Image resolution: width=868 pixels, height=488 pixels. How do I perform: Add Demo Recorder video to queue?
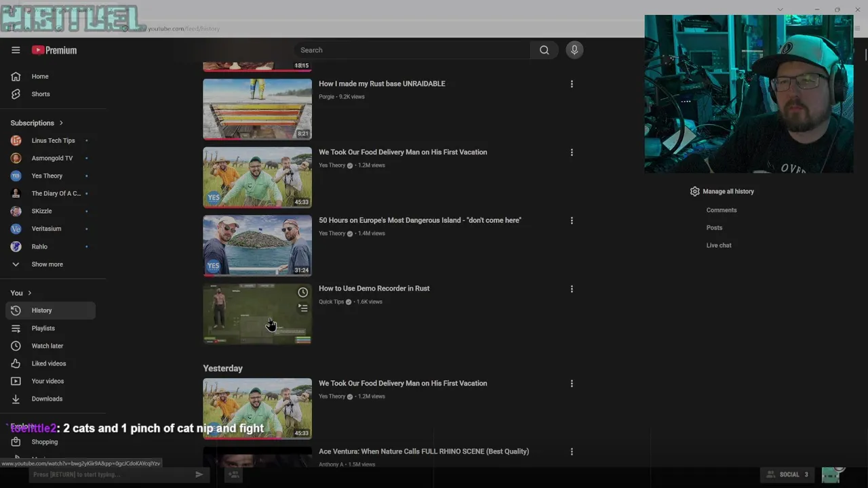point(303,308)
